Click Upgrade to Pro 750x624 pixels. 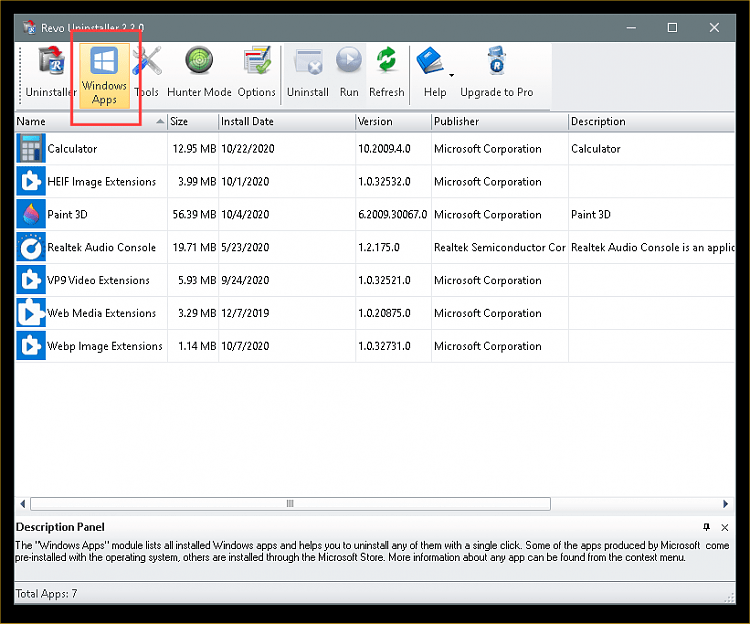coord(496,73)
